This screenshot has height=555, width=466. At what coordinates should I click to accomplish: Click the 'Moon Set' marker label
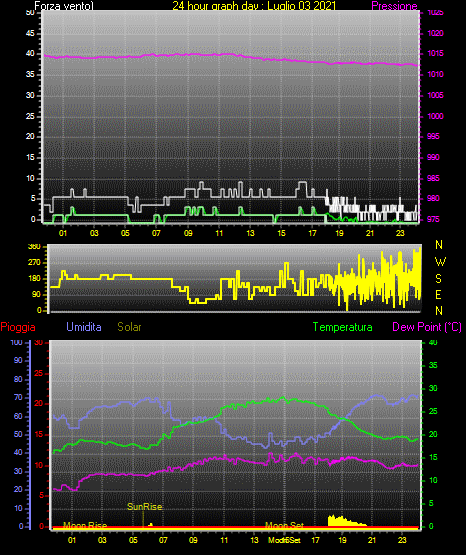coord(284,525)
